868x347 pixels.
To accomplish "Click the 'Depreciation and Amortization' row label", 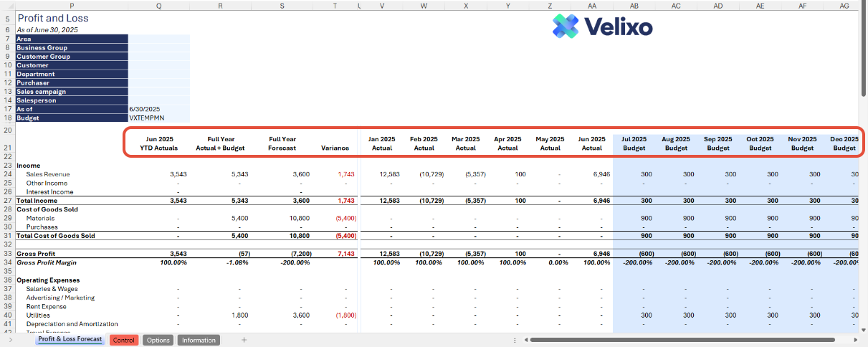I will coord(72,324).
